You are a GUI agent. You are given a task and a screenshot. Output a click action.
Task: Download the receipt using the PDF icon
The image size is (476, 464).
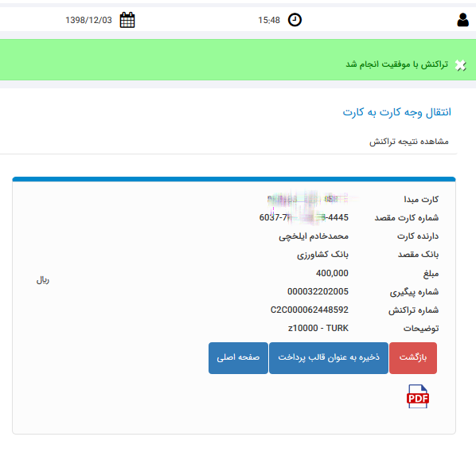click(x=418, y=396)
